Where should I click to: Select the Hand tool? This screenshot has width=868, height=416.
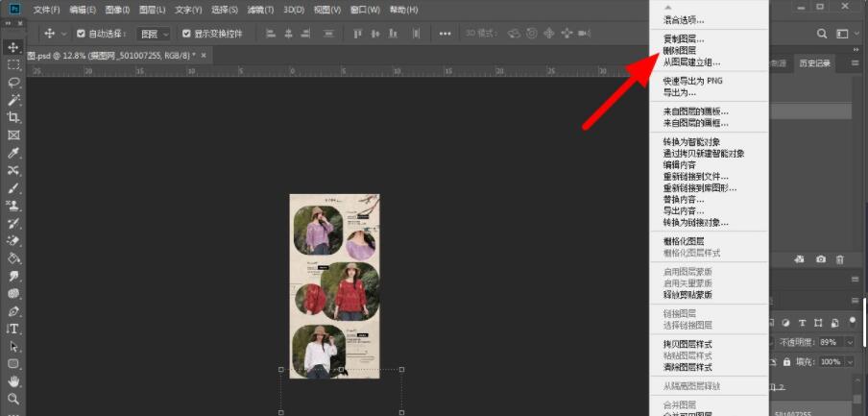(13, 381)
